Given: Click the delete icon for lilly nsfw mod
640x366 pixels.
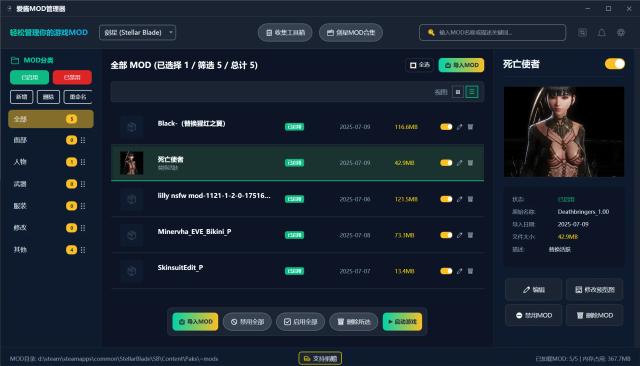Looking at the screenshot, I should (470, 199).
